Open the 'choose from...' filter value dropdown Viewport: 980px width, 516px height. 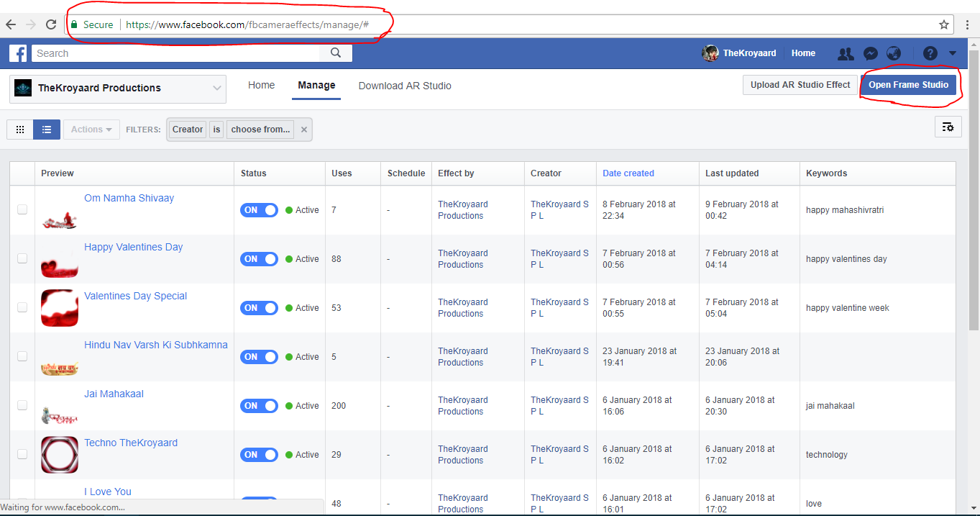[x=260, y=130]
